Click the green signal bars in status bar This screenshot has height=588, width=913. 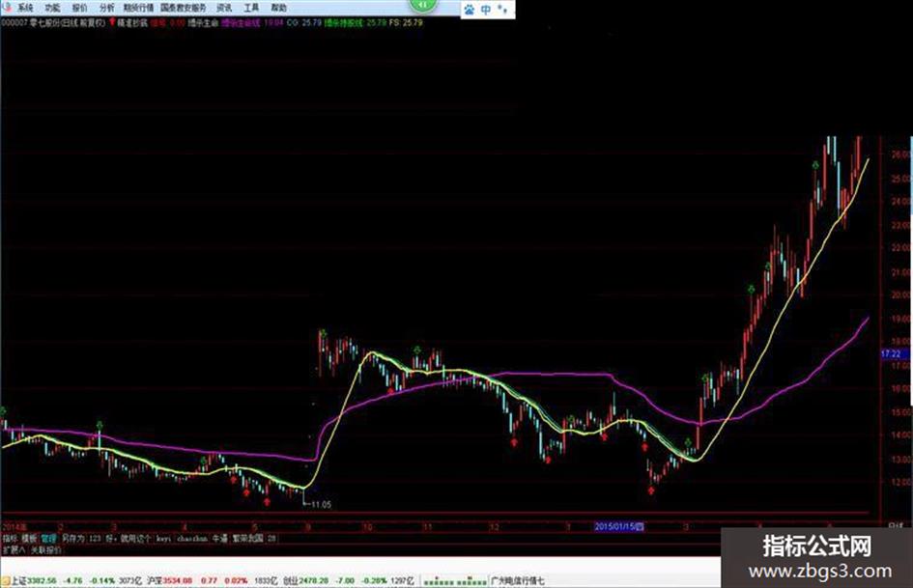coord(455,581)
